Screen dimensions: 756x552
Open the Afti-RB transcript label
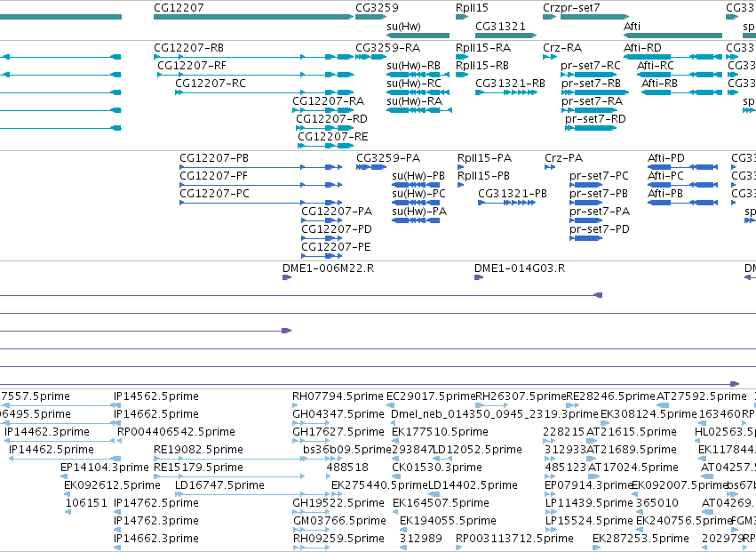(x=659, y=84)
